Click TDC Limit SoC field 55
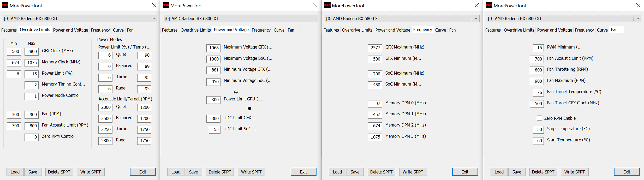 tap(214, 130)
